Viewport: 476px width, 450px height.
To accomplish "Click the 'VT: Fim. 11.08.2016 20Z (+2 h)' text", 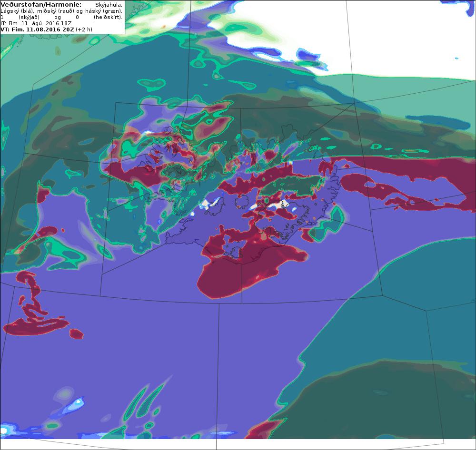I will 47,29.
